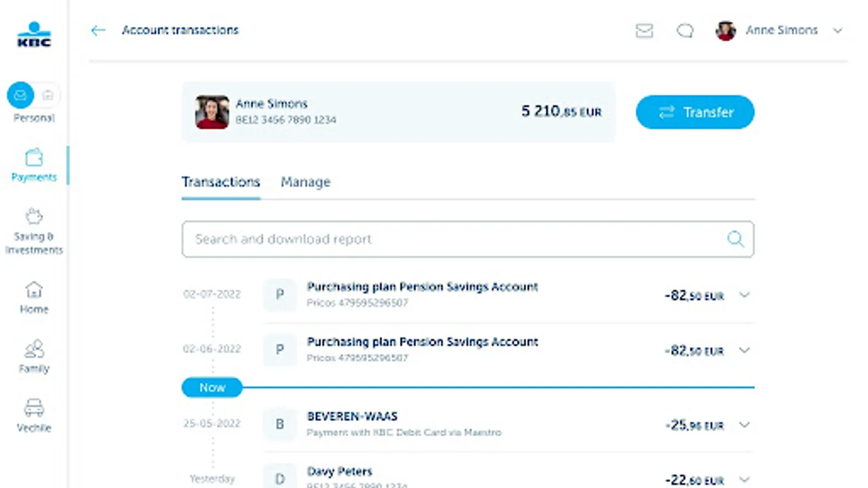Go back with the left arrow icon
The width and height of the screenshot is (868, 488).
point(98,30)
